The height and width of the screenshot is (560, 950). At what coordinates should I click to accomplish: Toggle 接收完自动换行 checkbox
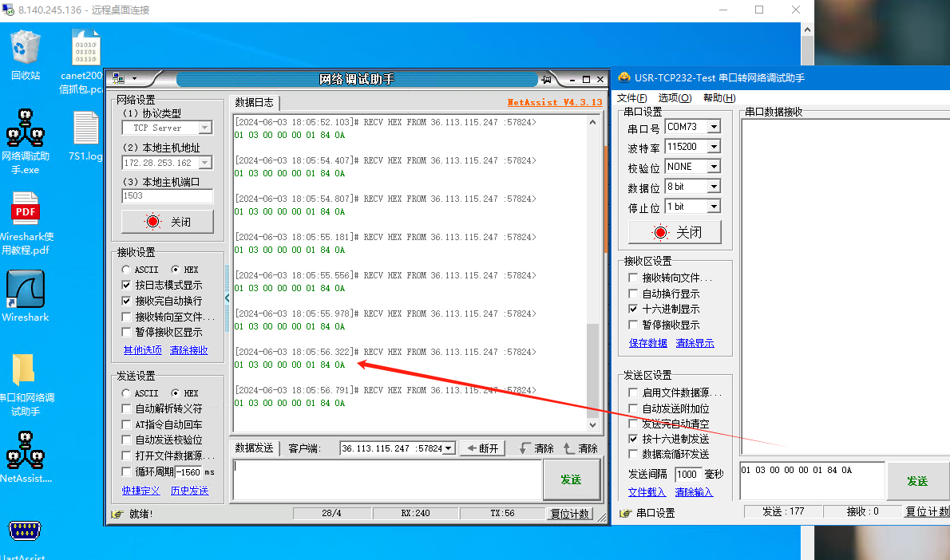(126, 301)
